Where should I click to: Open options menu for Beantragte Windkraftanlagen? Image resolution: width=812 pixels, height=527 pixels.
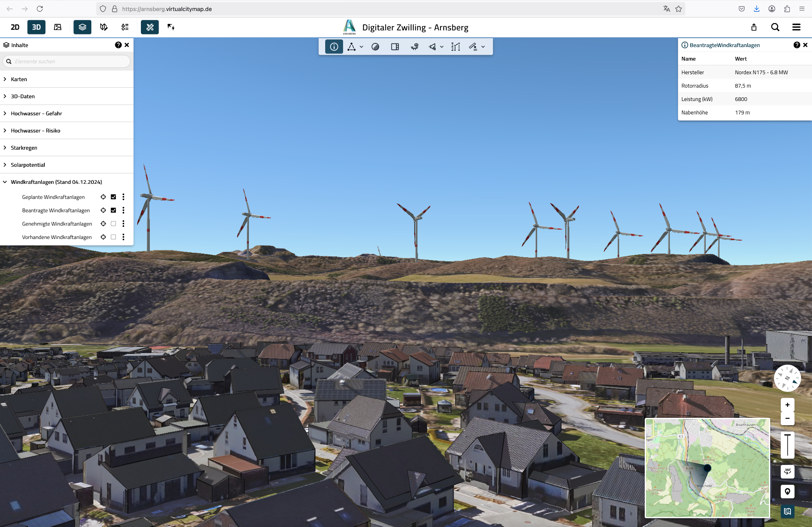click(123, 211)
